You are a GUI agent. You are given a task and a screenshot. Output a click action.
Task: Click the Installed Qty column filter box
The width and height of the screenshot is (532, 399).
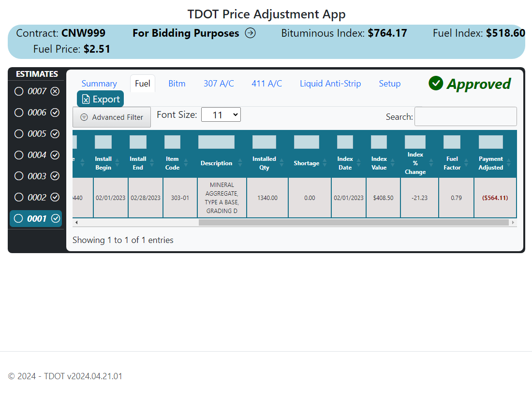[x=264, y=142]
